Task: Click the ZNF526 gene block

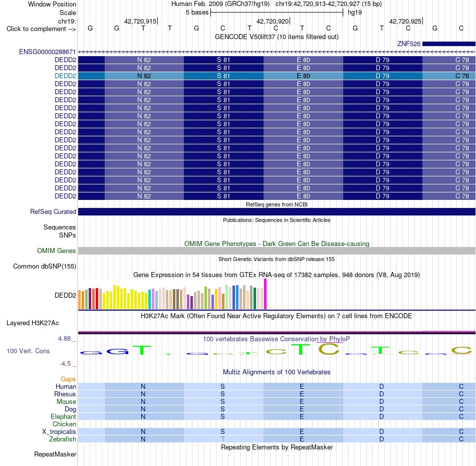Action: 448,44
